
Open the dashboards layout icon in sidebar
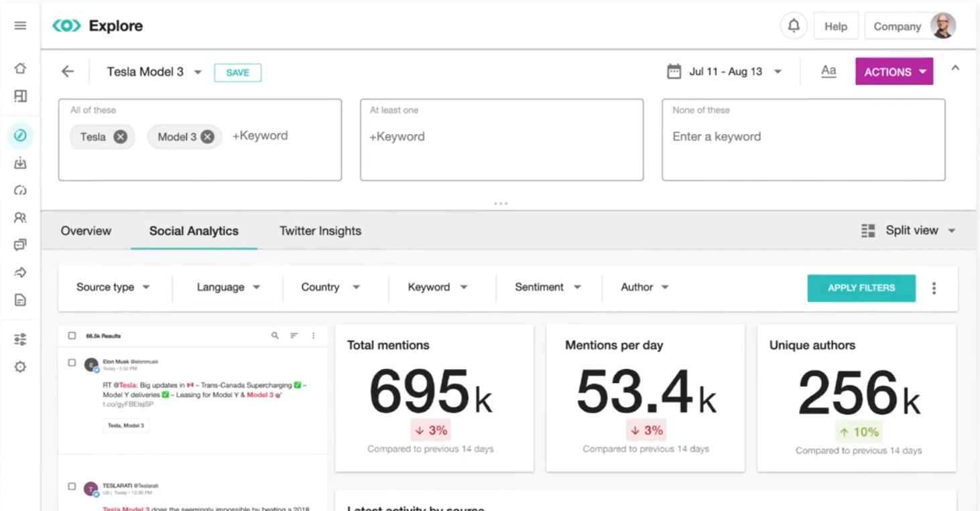[20, 96]
